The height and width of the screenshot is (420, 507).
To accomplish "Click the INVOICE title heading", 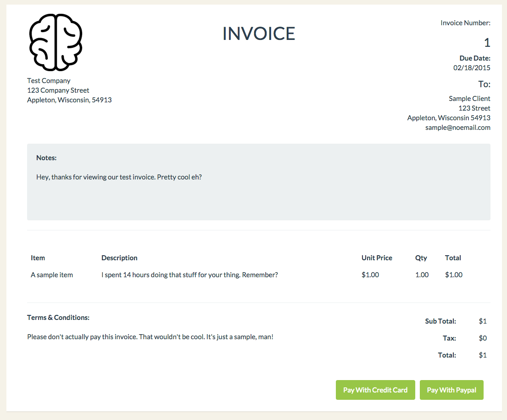I will (x=258, y=34).
